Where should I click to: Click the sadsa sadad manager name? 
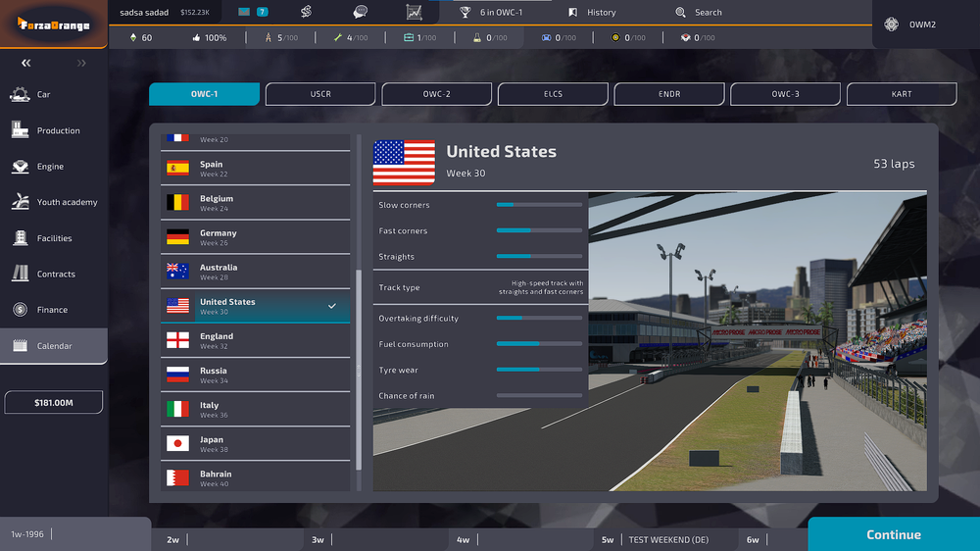pyautogui.click(x=144, y=12)
